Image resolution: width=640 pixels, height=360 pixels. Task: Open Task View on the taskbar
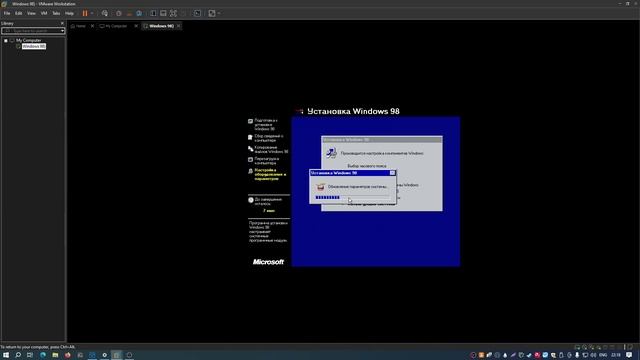pos(30,355)
